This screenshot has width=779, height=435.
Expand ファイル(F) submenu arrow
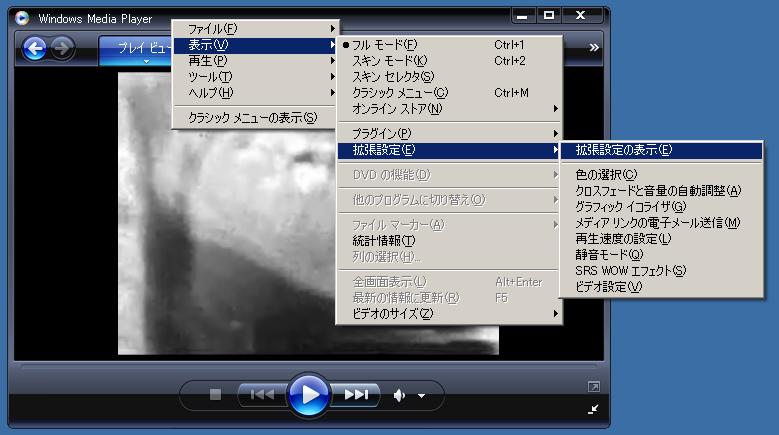pyautogui.click(x=332, y=29)
